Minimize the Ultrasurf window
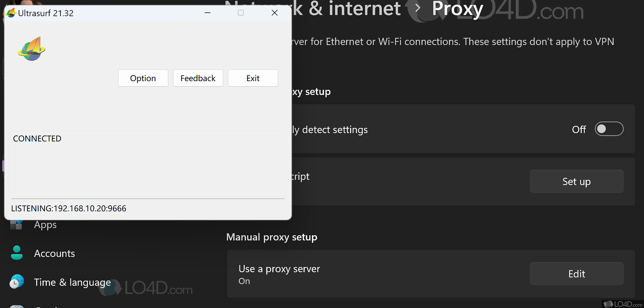Image resolution: width=644 pixels, height=308 pixels. coord(207,13)
